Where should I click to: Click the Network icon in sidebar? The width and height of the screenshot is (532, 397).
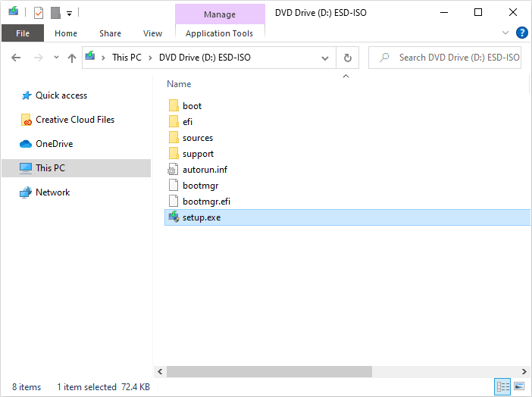(26, 192)
